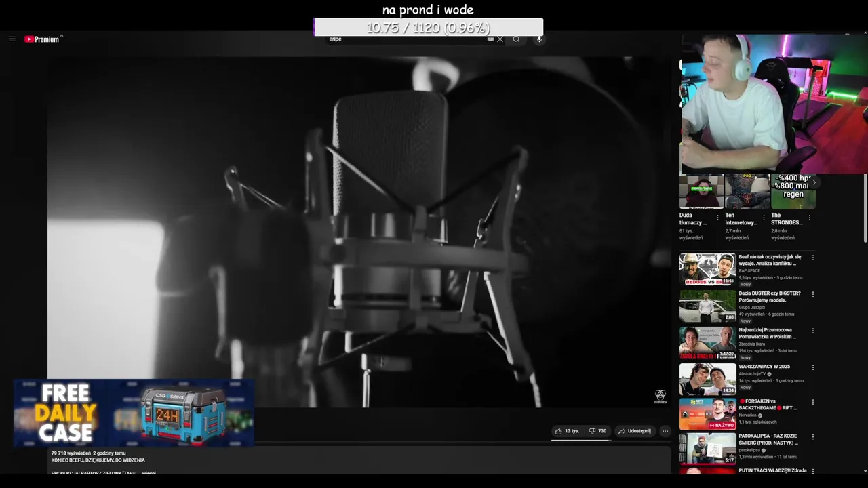The image size is (868, 488).
Task: Open the patokalipsa channel name
Action: (749, 450)
